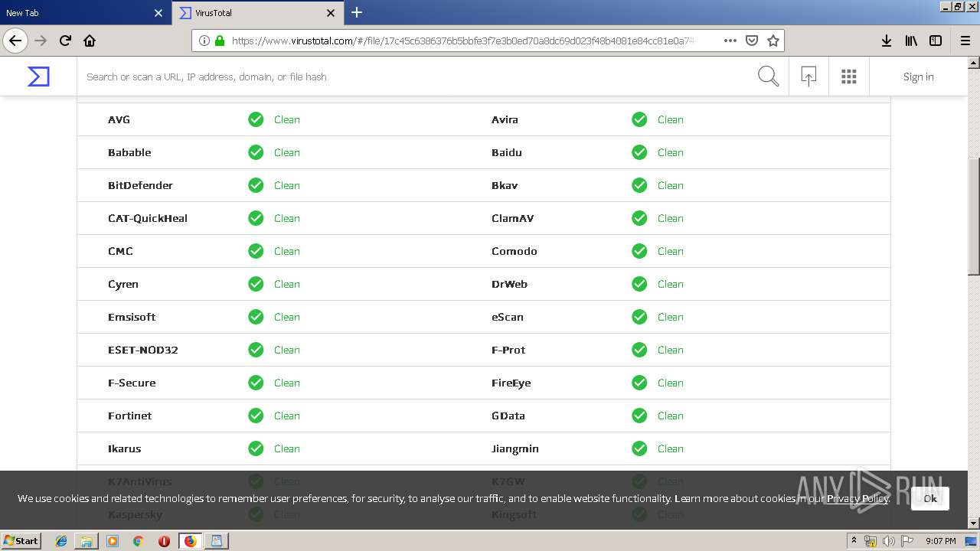Go back with the browser back arrow
This screenshot has height=551, width=980.
point(15,41)
